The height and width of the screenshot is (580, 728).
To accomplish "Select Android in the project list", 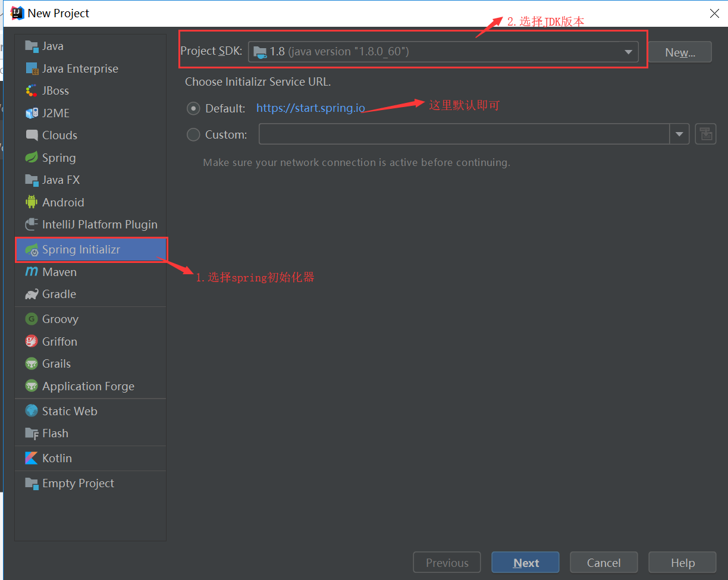I will point(90,202).
